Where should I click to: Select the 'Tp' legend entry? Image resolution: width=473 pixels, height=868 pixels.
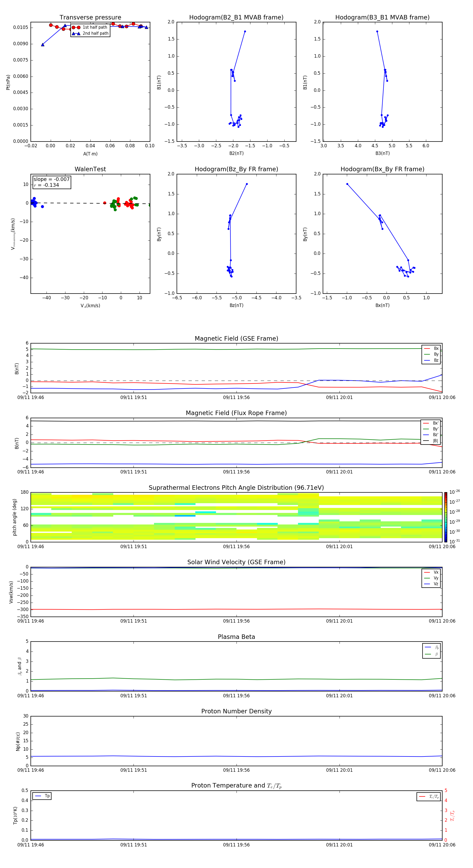[42, 796]
